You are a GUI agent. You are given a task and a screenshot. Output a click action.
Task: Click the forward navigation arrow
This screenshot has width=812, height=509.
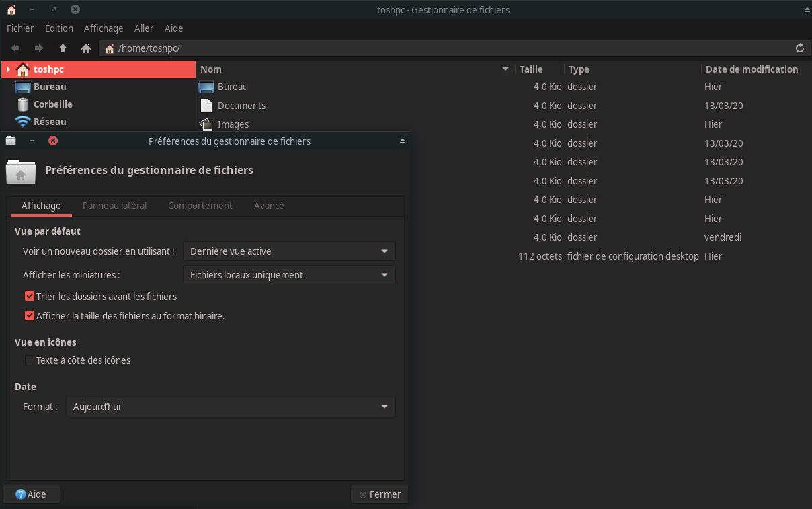click(x=39, y=48)
